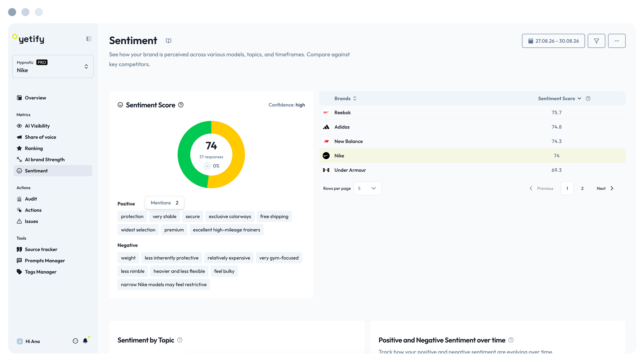The width and height of the screenshot is (644, 362).
Task: Click the Sentiment Score card help icon
Action: [181, 105]
